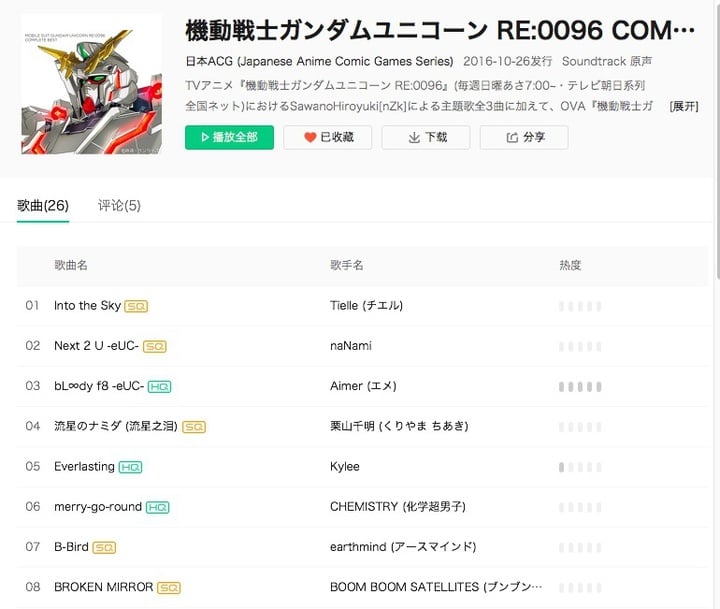Toggle the 已收藏 favorite heart button
This screenshot has height=609, width=720.
tap(327, 137)
